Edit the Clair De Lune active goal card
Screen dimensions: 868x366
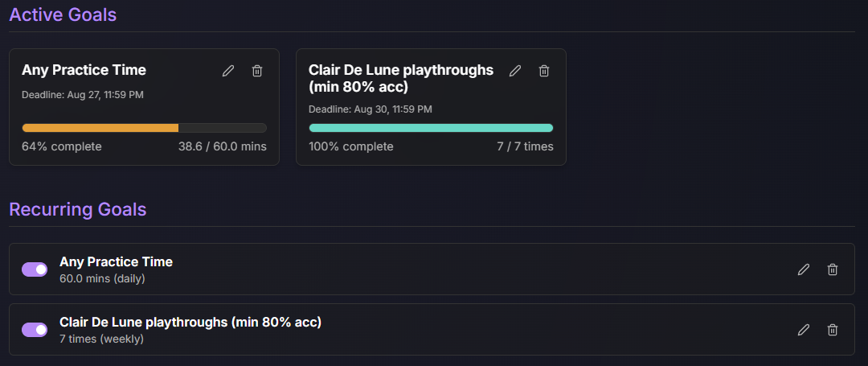point(515,71)
